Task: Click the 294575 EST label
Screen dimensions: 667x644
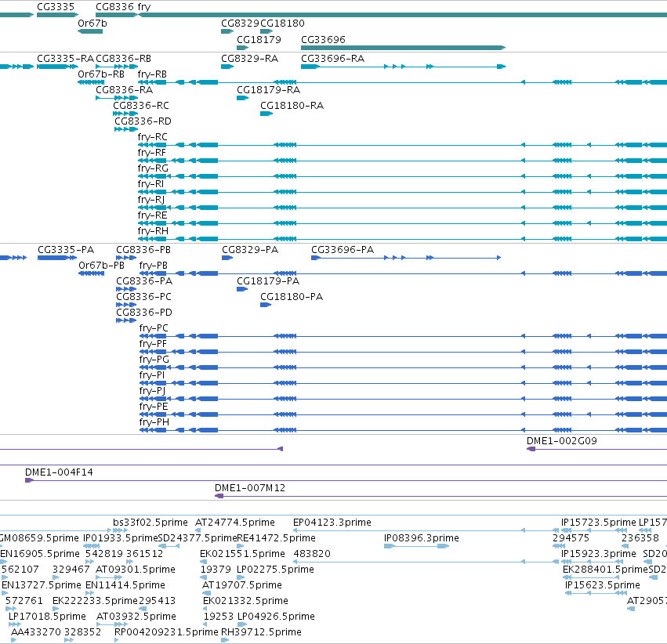Action: click(571, 538)
